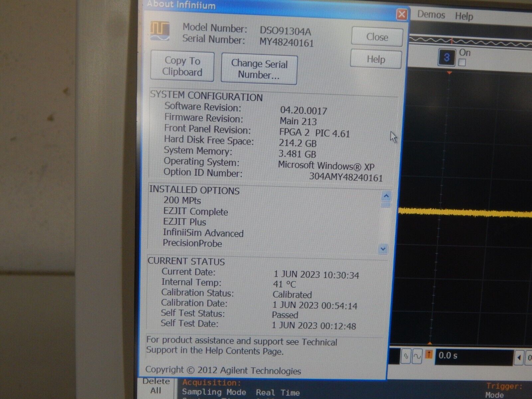Enable the On checkbox for channel 3

(x=462, y=61)
